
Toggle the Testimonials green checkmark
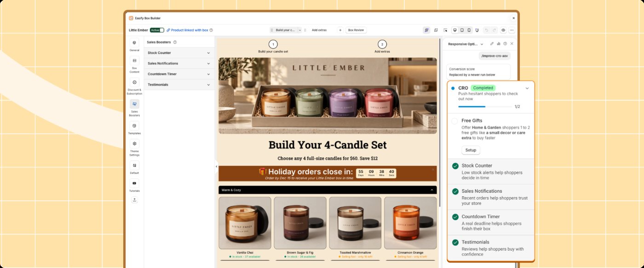[x=455, y=242]
